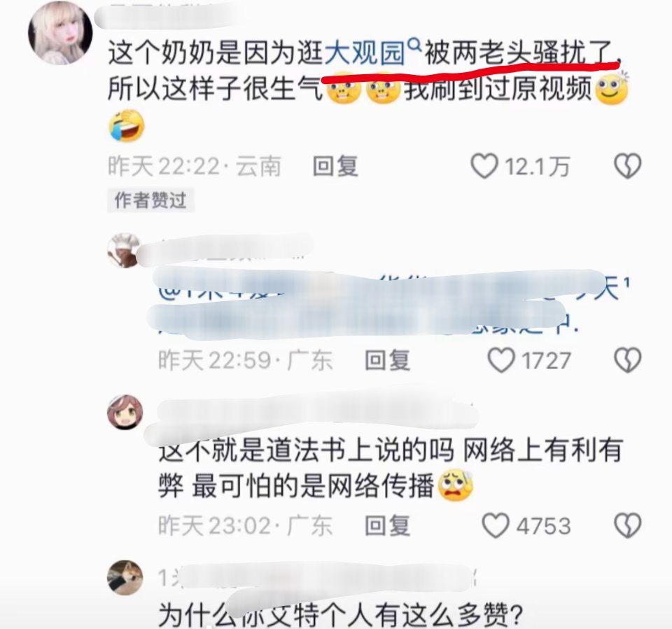Dislike the top comment from 云南
This screenshot has width=672, height=629.
click(628, 166)
